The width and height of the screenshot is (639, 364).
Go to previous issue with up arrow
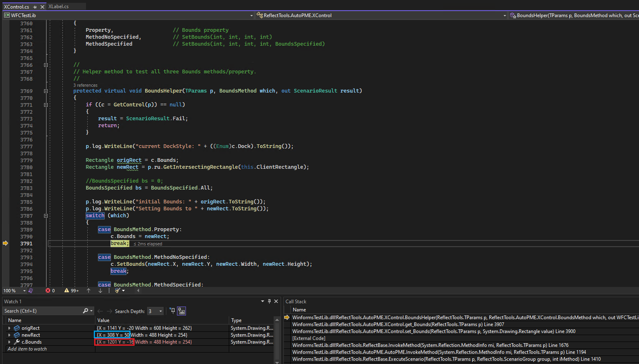tap(88, 291)
